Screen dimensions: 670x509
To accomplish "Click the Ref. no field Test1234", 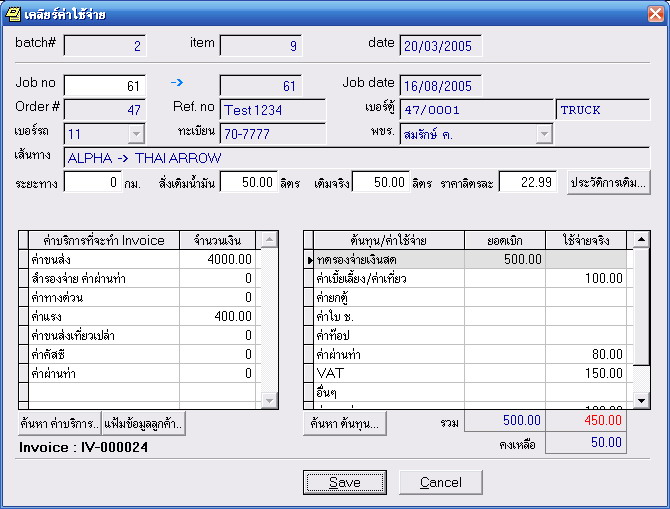I will point(273,110).
